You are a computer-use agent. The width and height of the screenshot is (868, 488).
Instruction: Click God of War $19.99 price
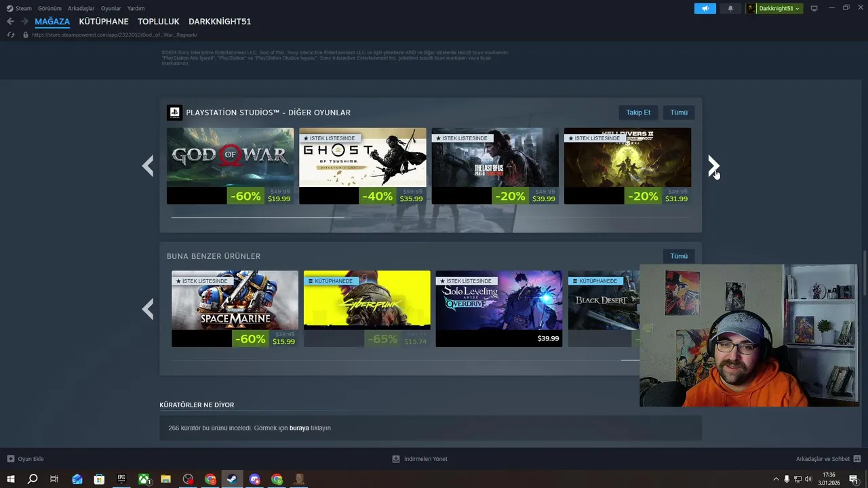(x=279, y=199)
